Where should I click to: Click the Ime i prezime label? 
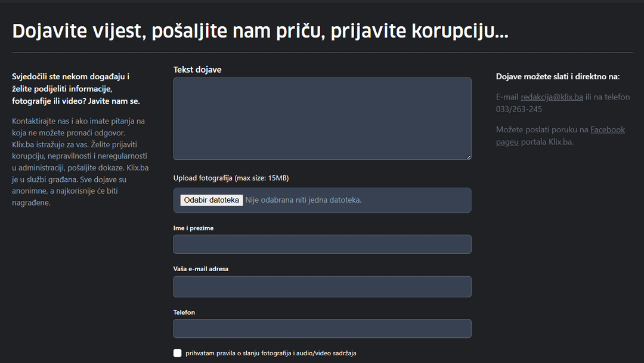pyautogui.click(x=193, y=228)
